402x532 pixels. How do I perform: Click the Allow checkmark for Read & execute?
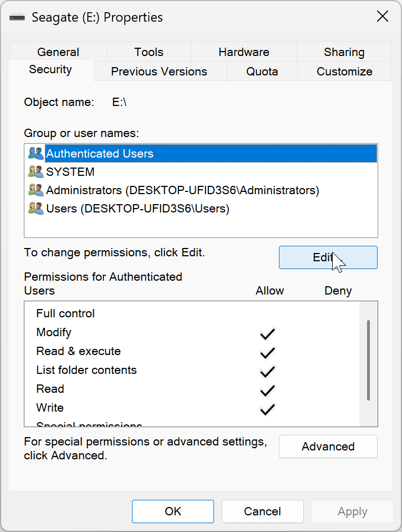click(267, 352)
